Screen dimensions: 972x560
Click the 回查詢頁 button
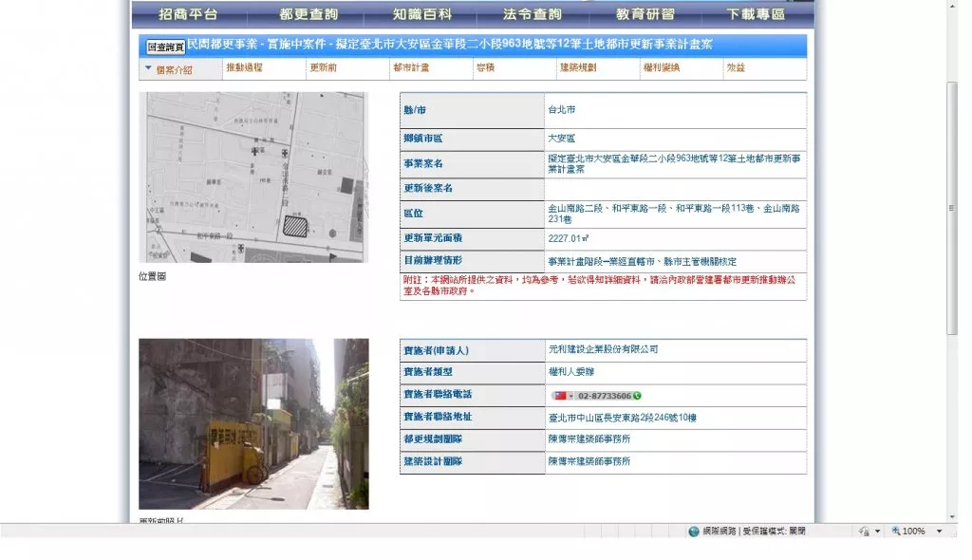tap(165, 47)
